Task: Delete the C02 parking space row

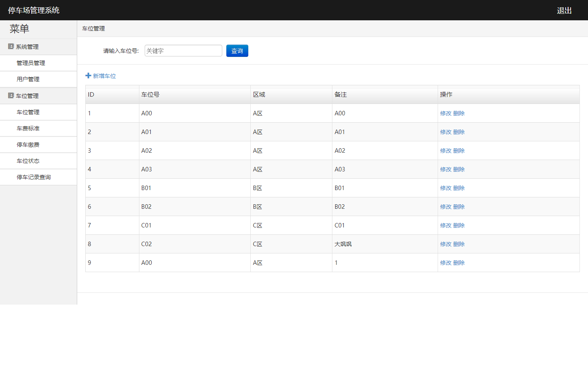Action: [x=459, y=245]
